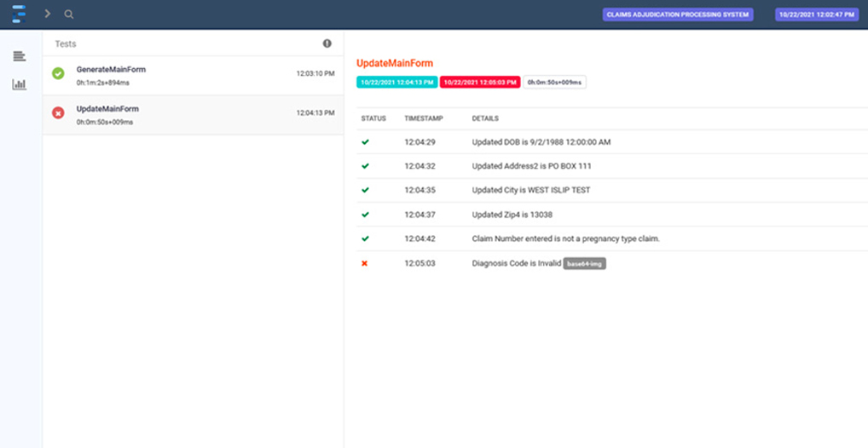Click 'Claim Number entered is not a pregnancy type claim' text
Image resolution: width=868 pixels, height=448 pixels.
(566, 239)
